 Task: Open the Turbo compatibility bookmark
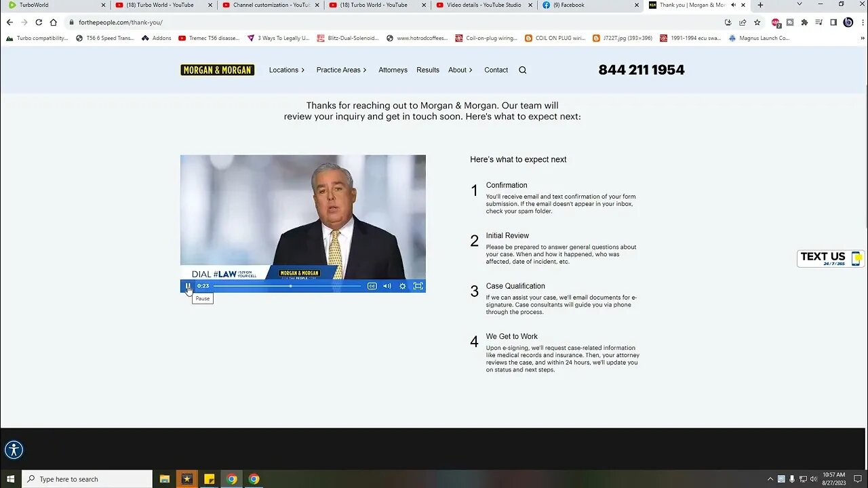tap(37, 38)
